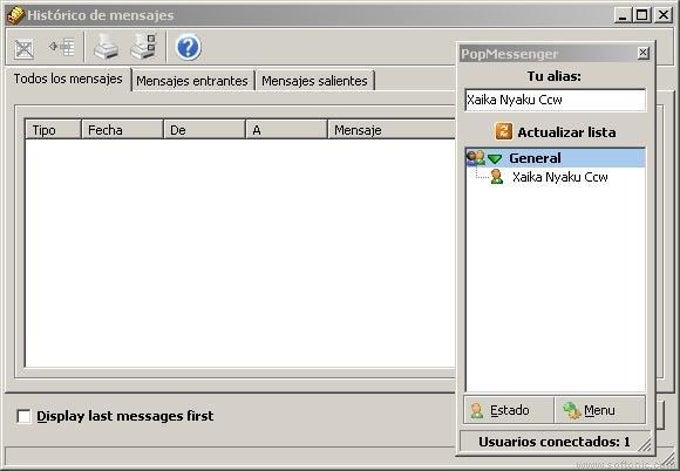This screenshot has width=680, height=471.
Task: Sort by the Fecha column header
Action: 122,130
